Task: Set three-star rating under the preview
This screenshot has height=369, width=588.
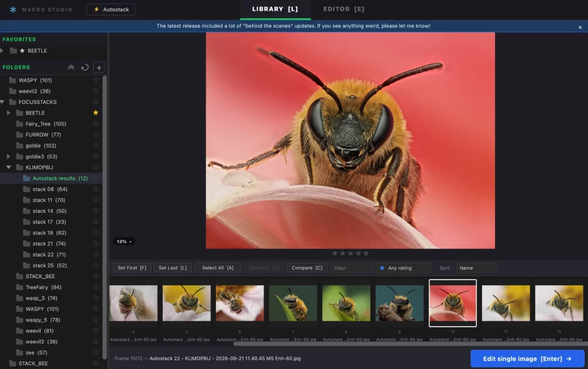Action: [x=350, y=253]
